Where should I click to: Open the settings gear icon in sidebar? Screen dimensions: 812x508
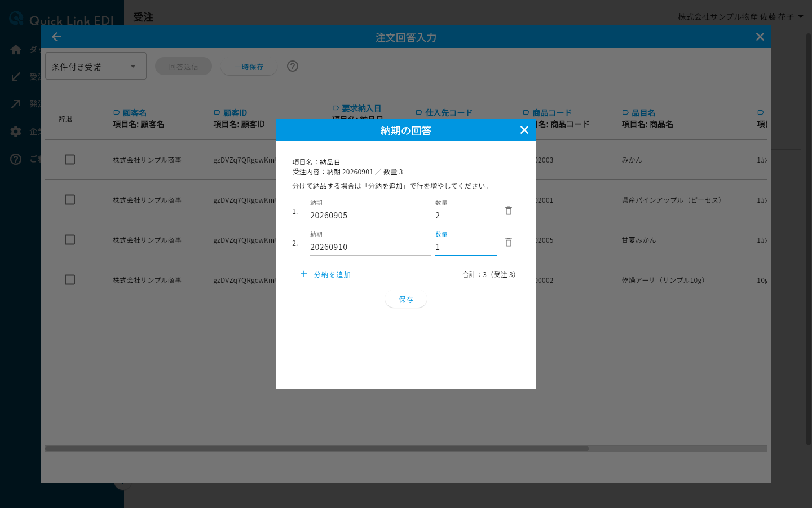tap(16, 132)
